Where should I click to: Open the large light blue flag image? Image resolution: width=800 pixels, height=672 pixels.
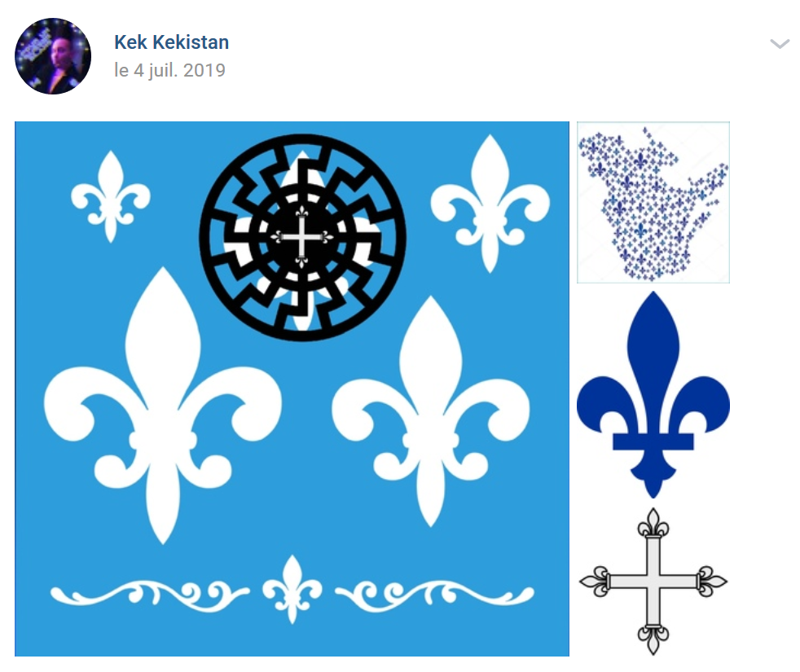292,389
